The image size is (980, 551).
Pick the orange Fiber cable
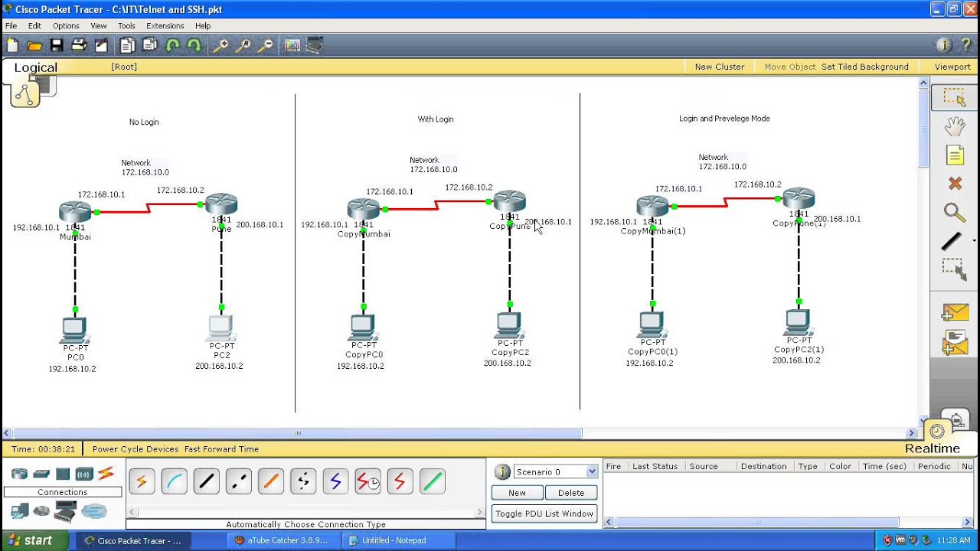(x=270, y=481)
